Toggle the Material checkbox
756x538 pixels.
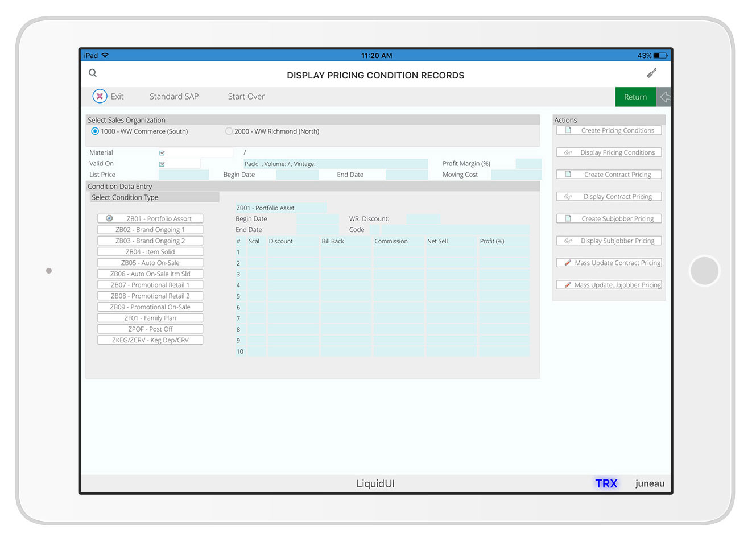tap(162, 153)
